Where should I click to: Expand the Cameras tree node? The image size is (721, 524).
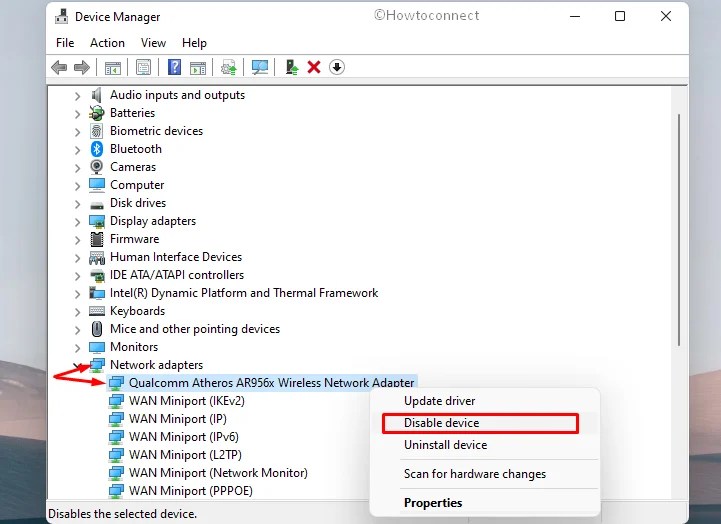[77, 168]
